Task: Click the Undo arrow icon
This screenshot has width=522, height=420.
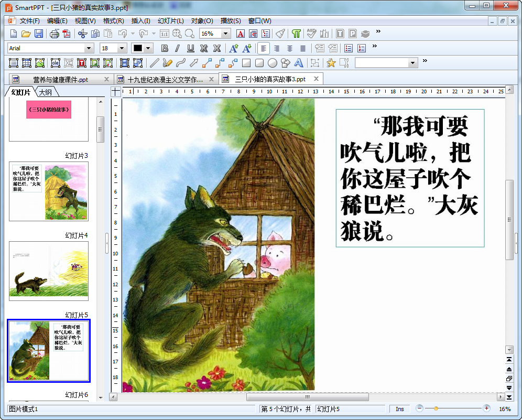Action: (123, 34)
